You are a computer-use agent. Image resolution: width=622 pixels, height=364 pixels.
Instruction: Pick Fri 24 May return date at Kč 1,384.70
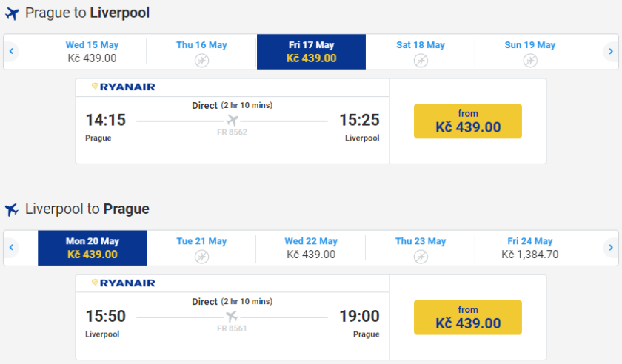pyautogui.click(x=530, y=248)
